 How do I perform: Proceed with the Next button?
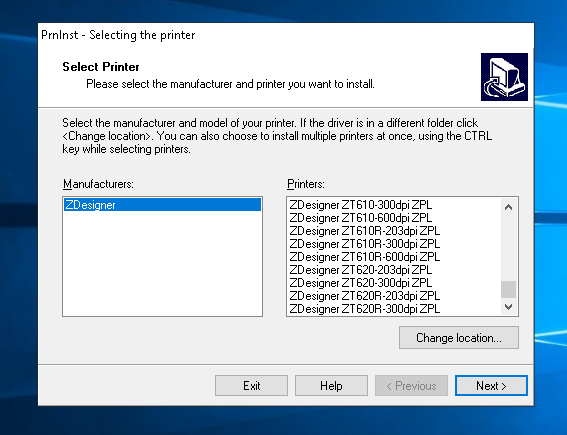tap(491, 386)
